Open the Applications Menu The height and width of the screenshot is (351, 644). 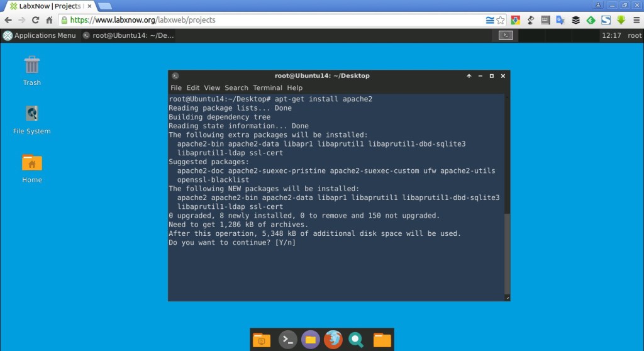coord(40,35)
